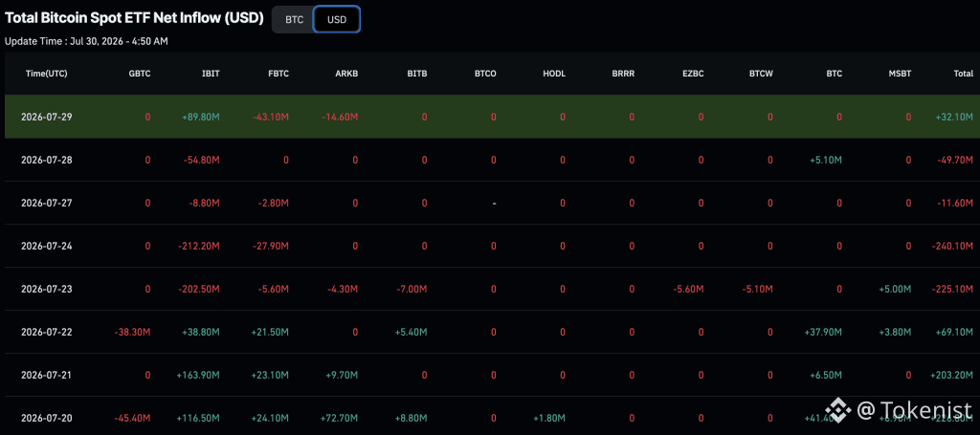980x435 pixels.
Task: Click GBTC value -45.40M
Action: 132,418
